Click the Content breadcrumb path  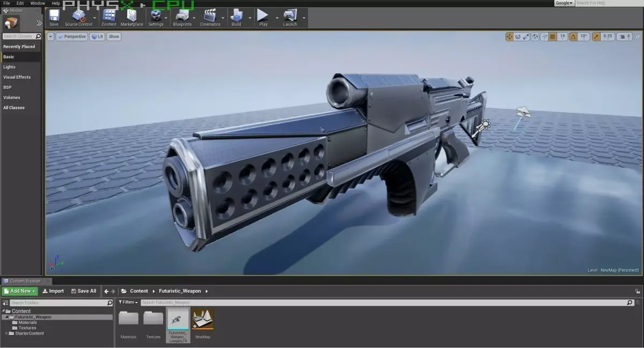[x=138, y=291]
